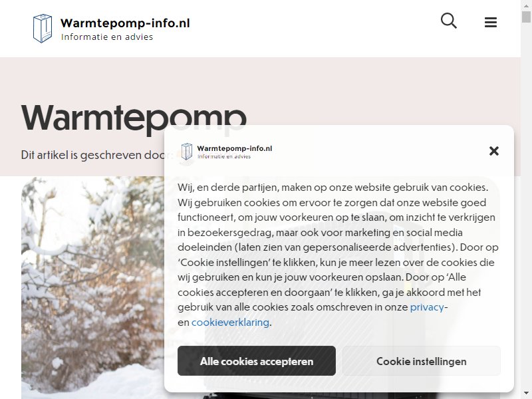This screenshot has width=532, height=399.
Task: Click the scrollbar down arrow
Action: pos(526,394)
